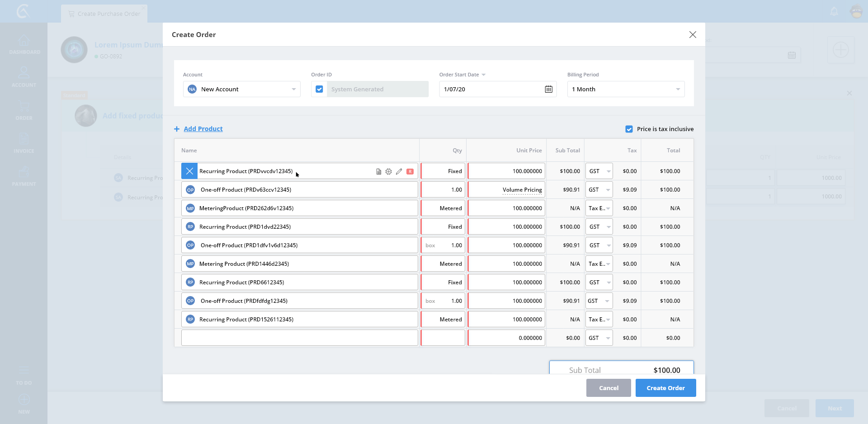Click the empty product name field in the last row

[299, 338]
